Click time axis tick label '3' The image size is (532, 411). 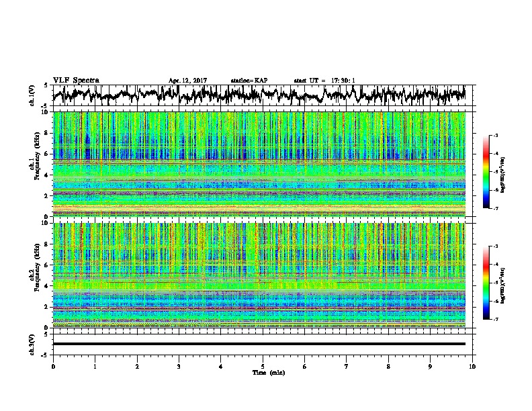click(x=179, y=367)
